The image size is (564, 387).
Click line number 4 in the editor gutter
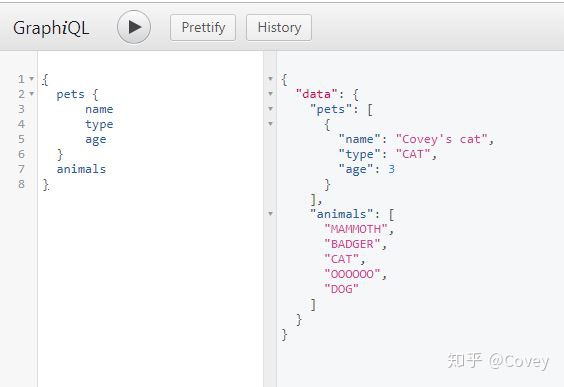tap(22, 124)
